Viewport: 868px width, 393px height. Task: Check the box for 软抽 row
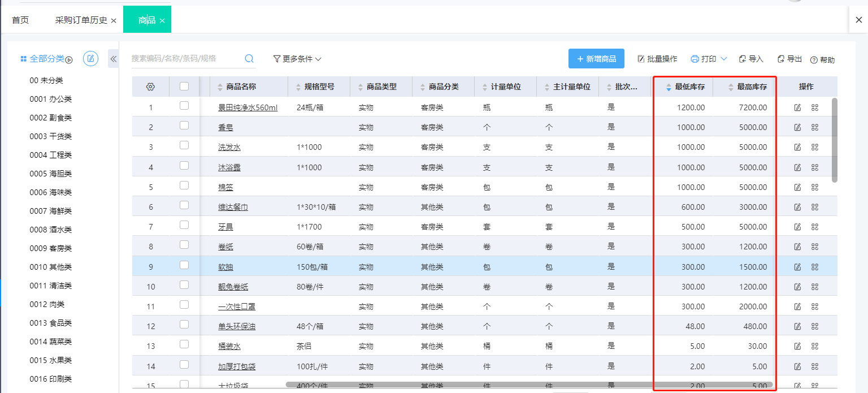point(184,265)
